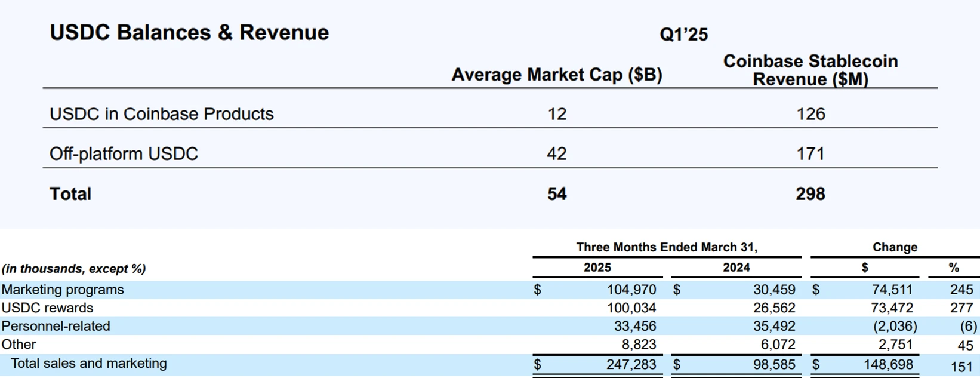Select the Off-platform USDC row label
The height and width of the screenshot is (378, 980).
tap(124, 154)
